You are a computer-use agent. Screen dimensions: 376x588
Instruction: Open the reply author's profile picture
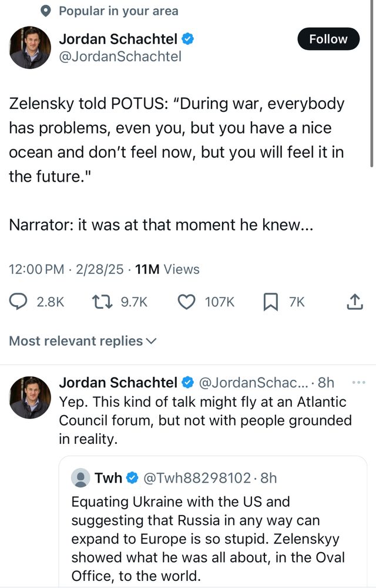pos(30,397)
